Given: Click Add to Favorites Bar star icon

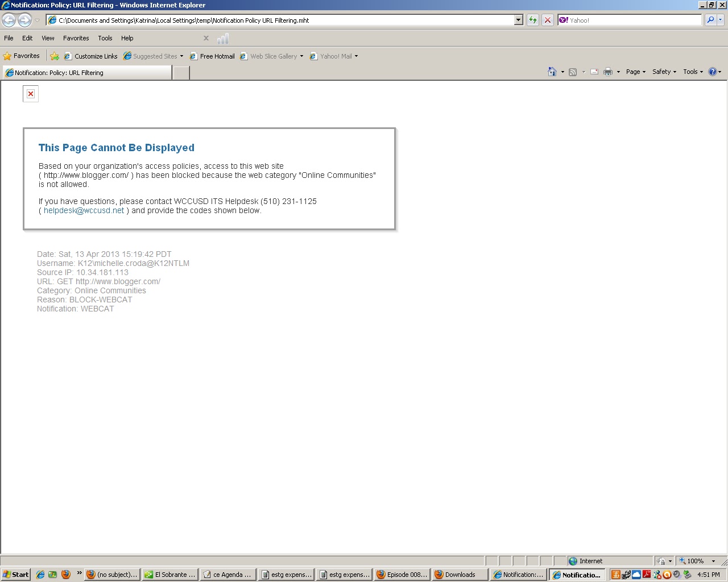Looking at the screenshot, I should tap(55, 56).
